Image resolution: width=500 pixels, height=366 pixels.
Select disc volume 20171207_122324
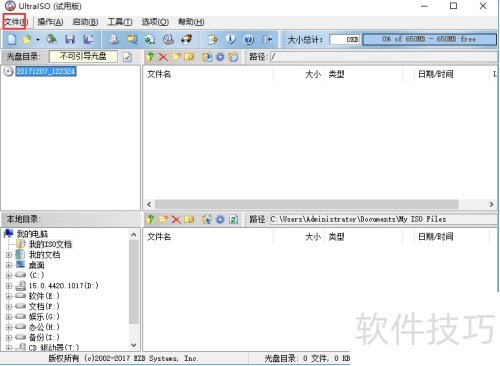click(x=46, y=71)
